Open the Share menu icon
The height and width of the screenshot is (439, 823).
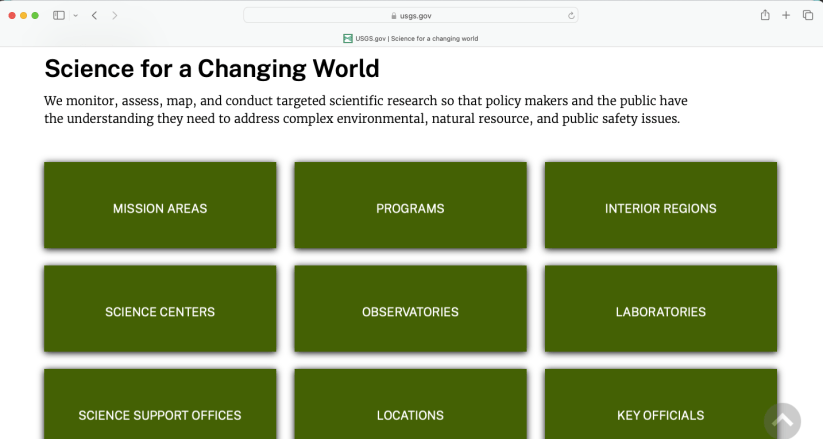pyautogui.click(x=765, y=16)
